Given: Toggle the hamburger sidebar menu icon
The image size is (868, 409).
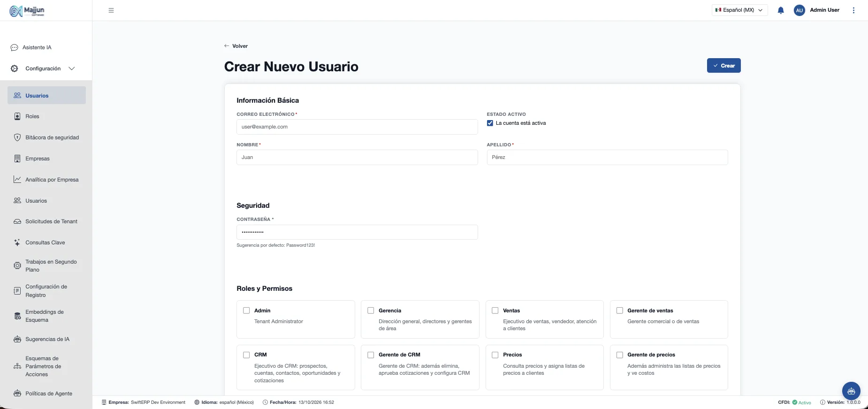Looking at the screenshot, I should point(111,10).
